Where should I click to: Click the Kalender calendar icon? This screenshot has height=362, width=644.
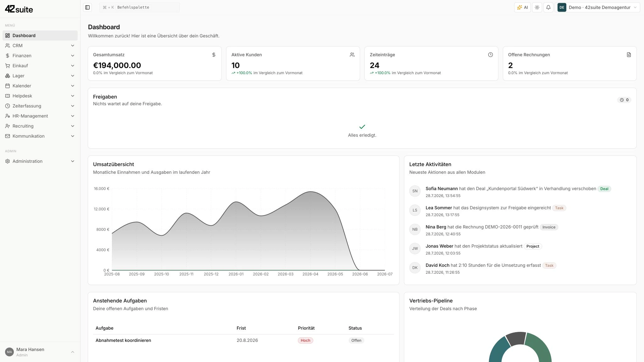click(8, 86)
